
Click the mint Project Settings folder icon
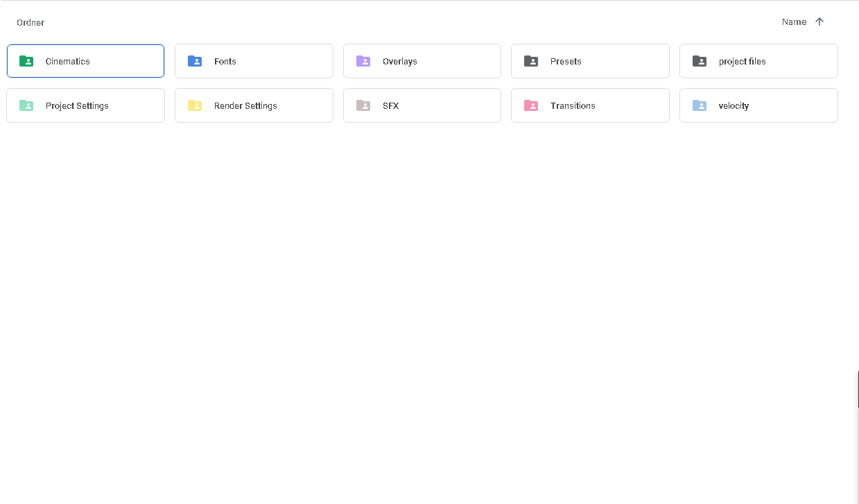click(26, 105)
